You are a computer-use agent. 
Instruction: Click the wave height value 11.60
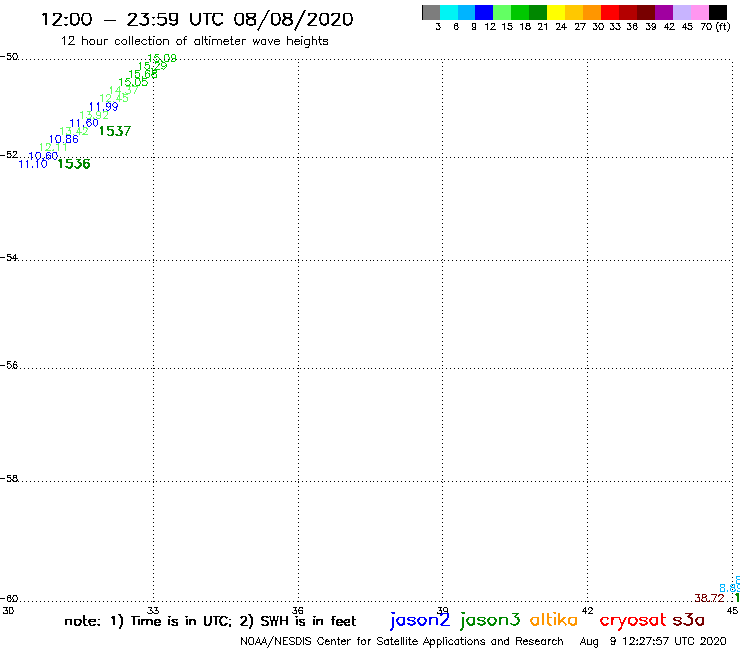coord(84,123)
